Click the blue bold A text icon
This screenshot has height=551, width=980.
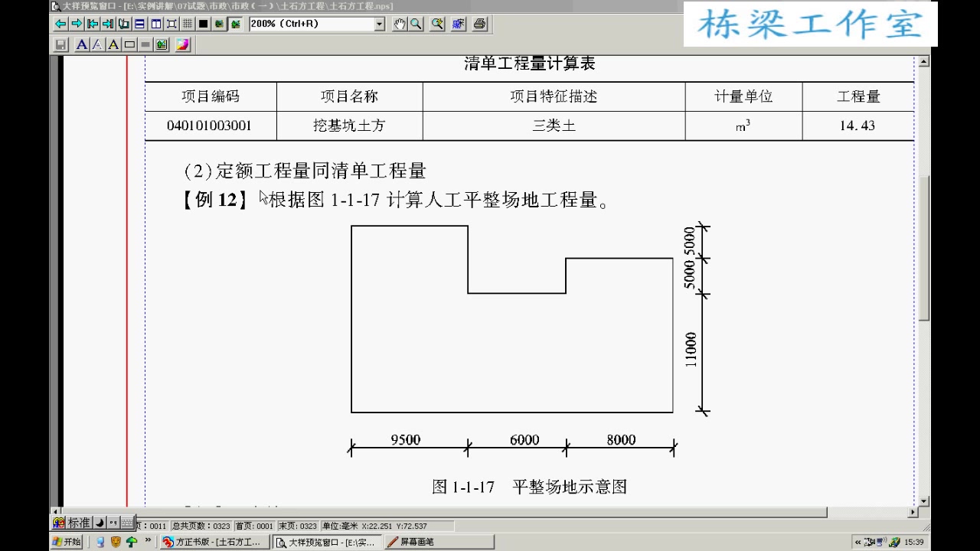point(82,45)
